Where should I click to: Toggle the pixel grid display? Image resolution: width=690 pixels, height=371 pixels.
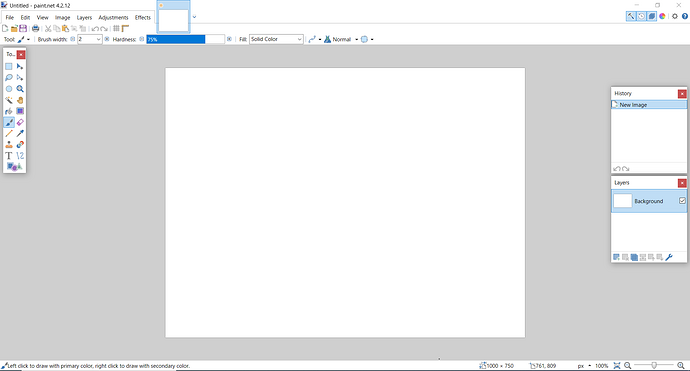click(116, 29)
